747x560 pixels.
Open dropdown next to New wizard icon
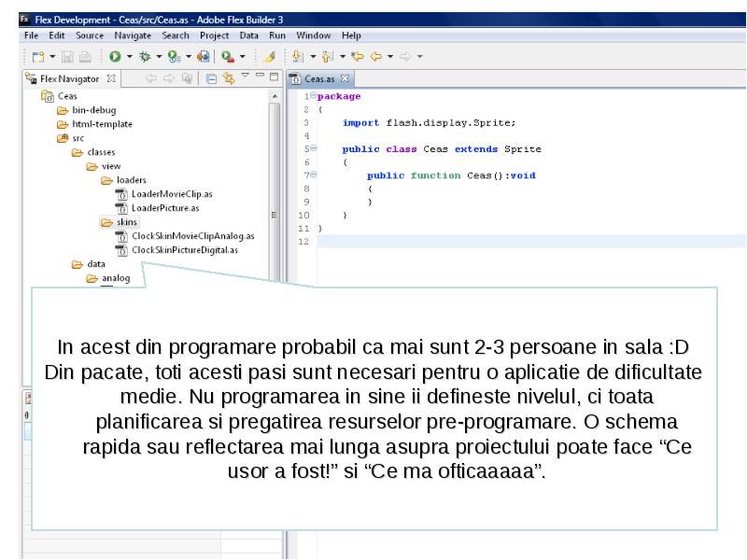(x=52, y=57)
